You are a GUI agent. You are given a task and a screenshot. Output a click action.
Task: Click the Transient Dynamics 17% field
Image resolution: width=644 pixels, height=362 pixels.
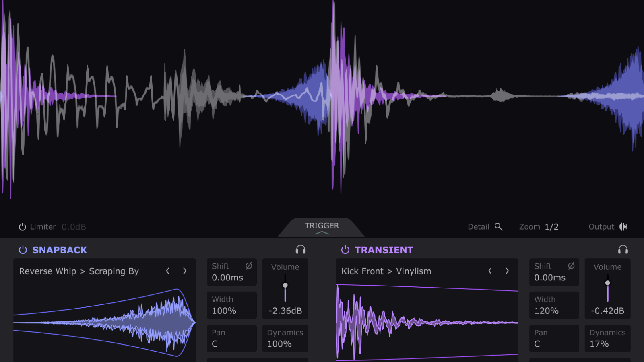pos(607,338)
